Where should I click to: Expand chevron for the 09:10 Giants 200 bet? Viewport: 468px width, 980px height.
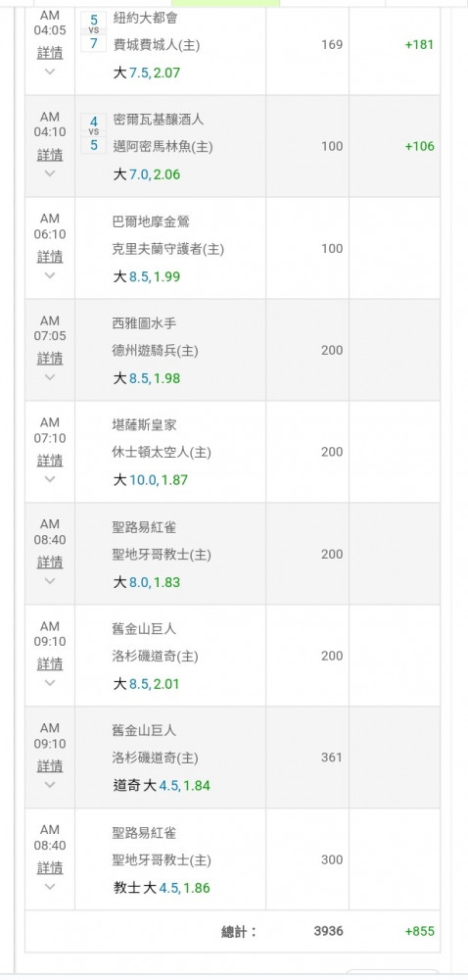(50, 682)
